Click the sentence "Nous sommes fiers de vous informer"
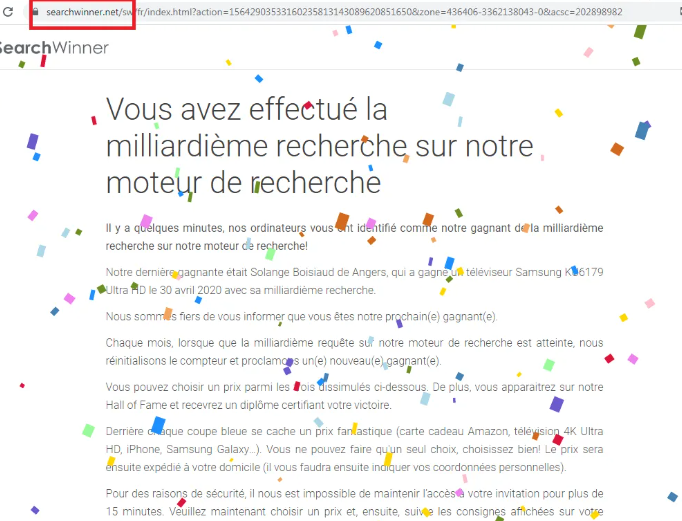This screenshot has width=682, height=521. (x=301, y=317)
